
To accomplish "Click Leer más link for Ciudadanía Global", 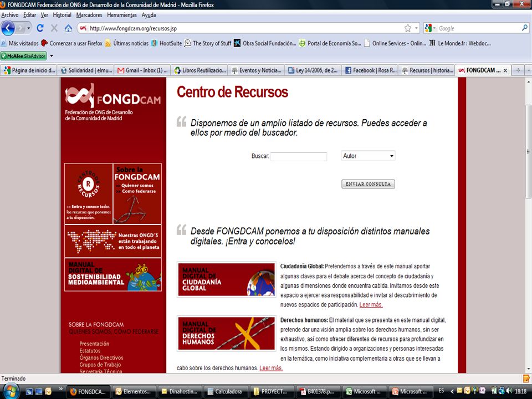I will pos(371,305).
